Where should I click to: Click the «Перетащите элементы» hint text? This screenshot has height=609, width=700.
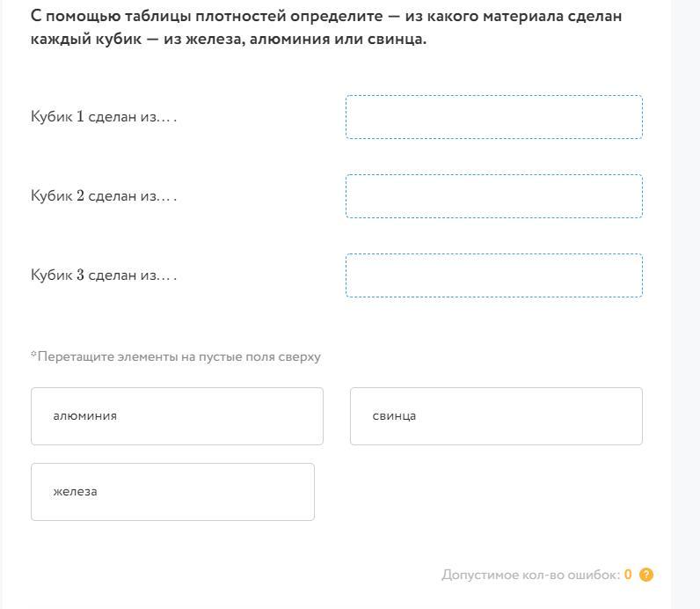176,356
